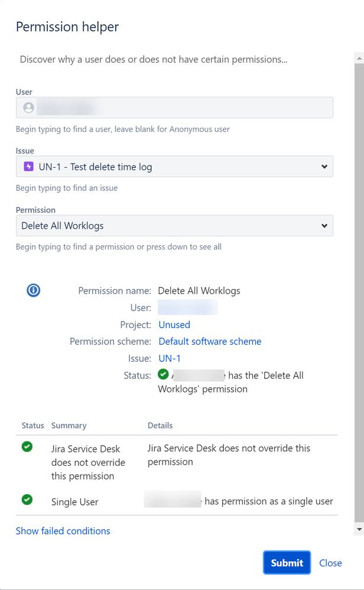Click the Submit button
Screen dimensions: 364x590
click(287, 563)
